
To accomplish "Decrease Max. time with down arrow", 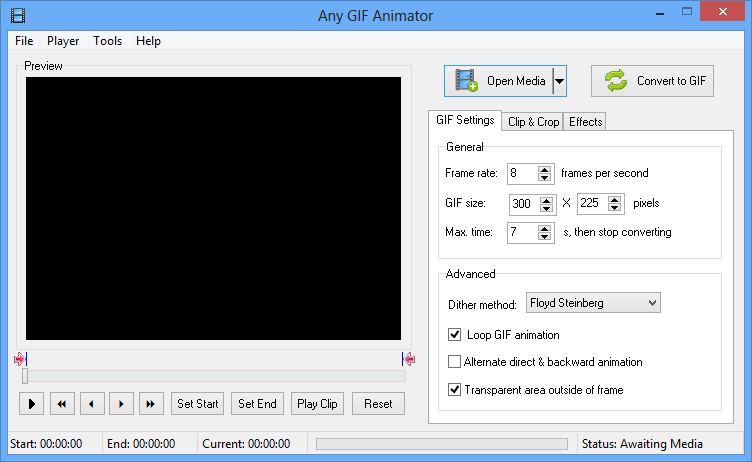I will [544, 237].
